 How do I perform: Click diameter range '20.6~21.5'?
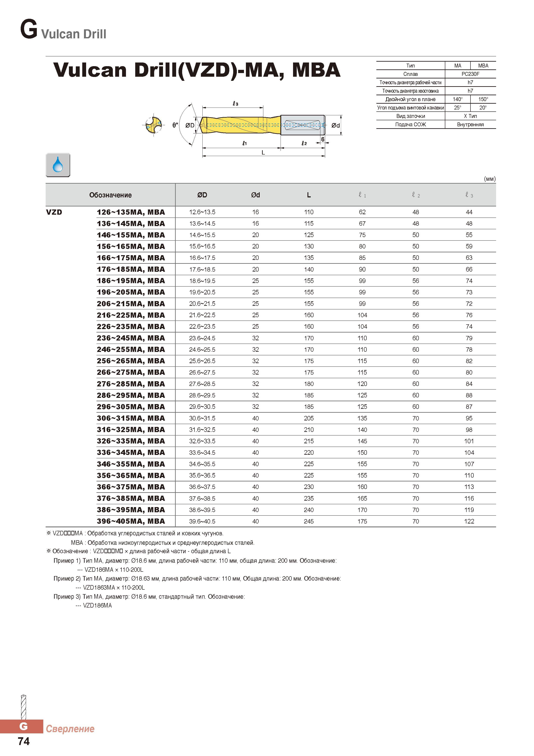(x=202, y=304)
